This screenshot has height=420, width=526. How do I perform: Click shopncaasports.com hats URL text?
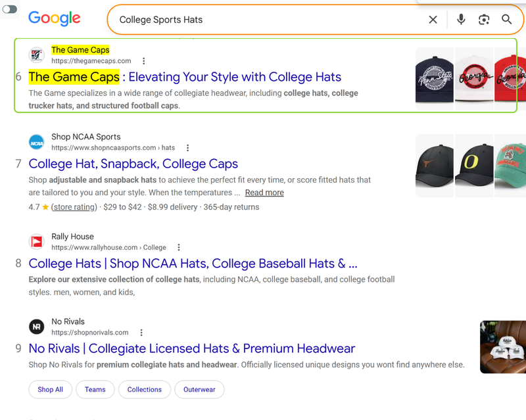tap(113, 148)
